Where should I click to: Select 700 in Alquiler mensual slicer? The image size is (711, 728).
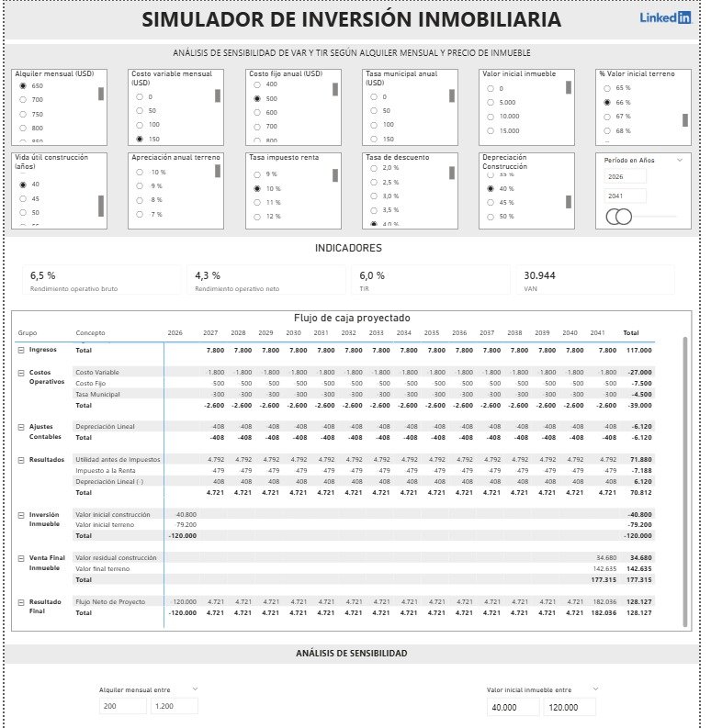(x=23, y=100)
